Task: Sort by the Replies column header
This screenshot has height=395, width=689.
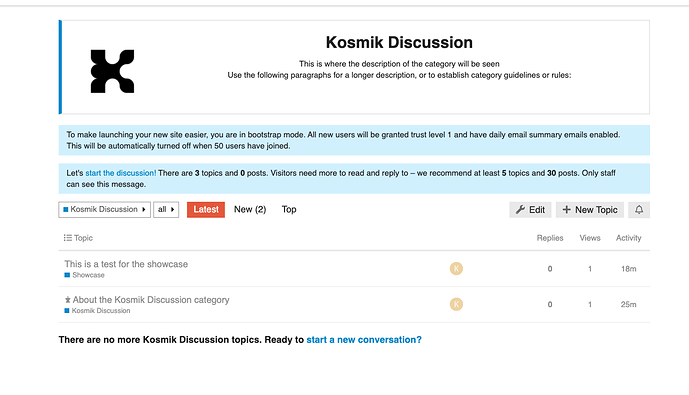Action: 550,238
